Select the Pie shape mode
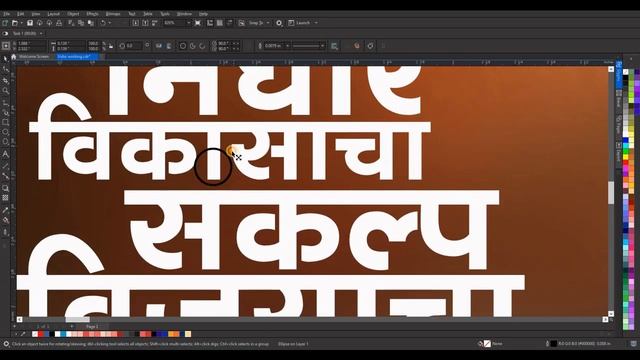640x360 pixels. coord(192,46)
